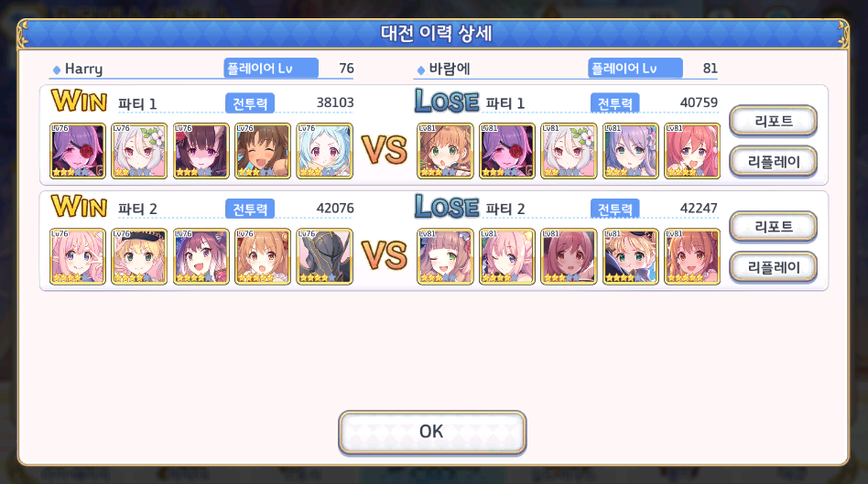Select opponent party 1 red-haired character icon

[692, 151]
